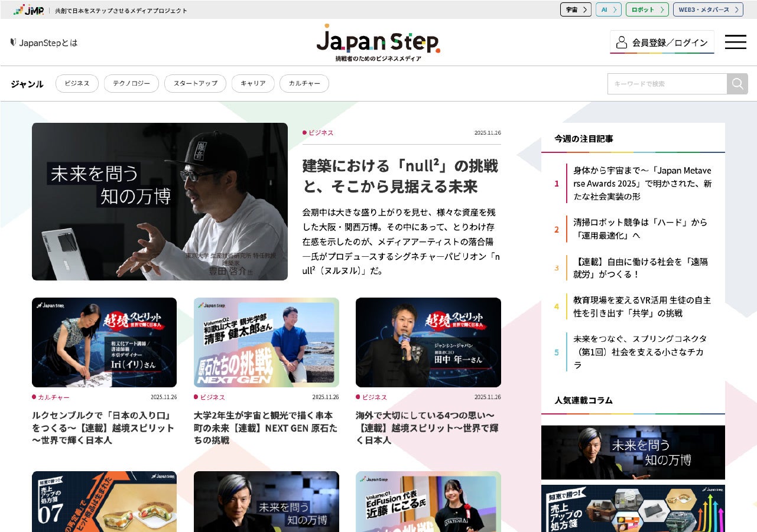Select the ビジネス genre tag
The height and width of the screenshot is (532, 757).
pyautogui.click(x=77, y=84)
